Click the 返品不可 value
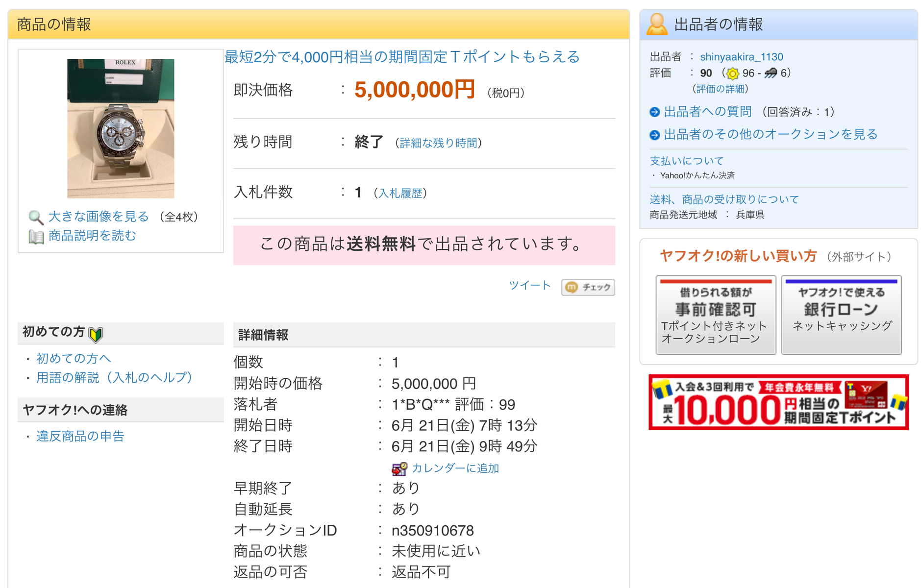 coord(421,572)
